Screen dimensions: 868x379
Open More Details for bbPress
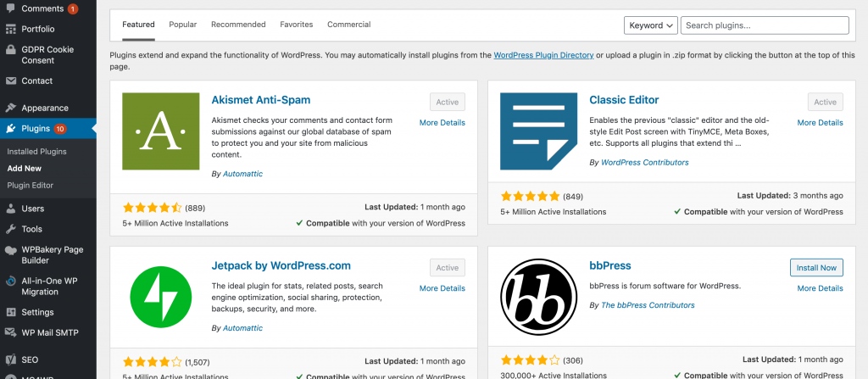pyautogui.click(x=821, y=288)
